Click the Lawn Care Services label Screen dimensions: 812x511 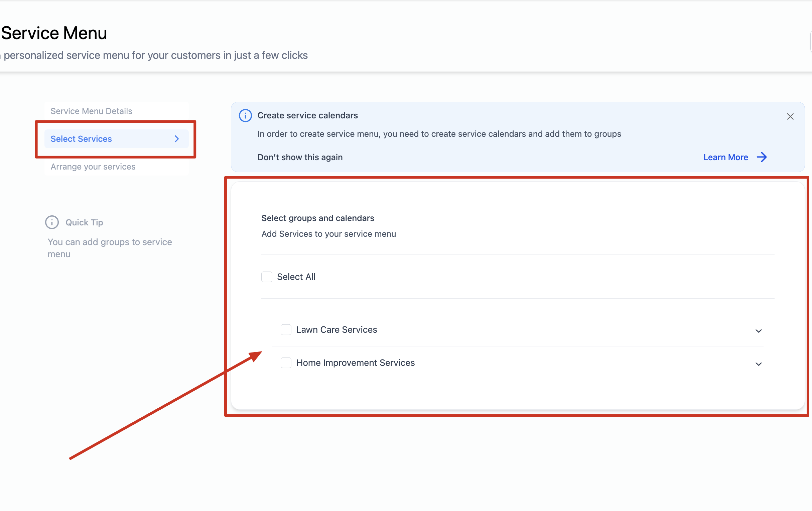pos(336,330)
